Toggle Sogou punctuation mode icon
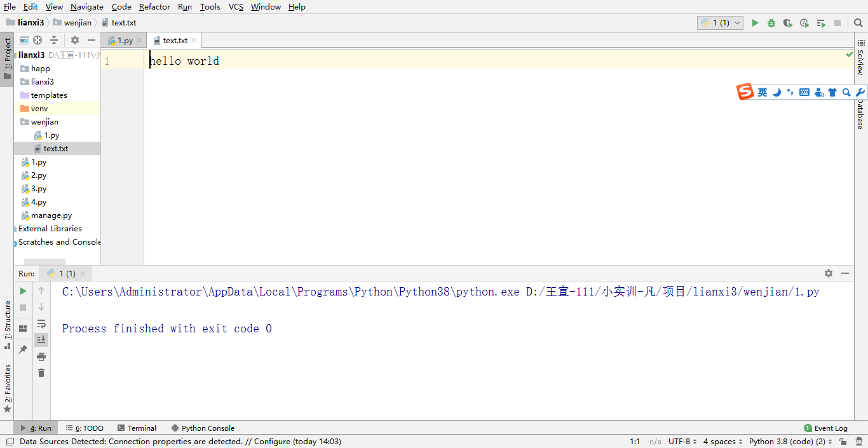 790,92
